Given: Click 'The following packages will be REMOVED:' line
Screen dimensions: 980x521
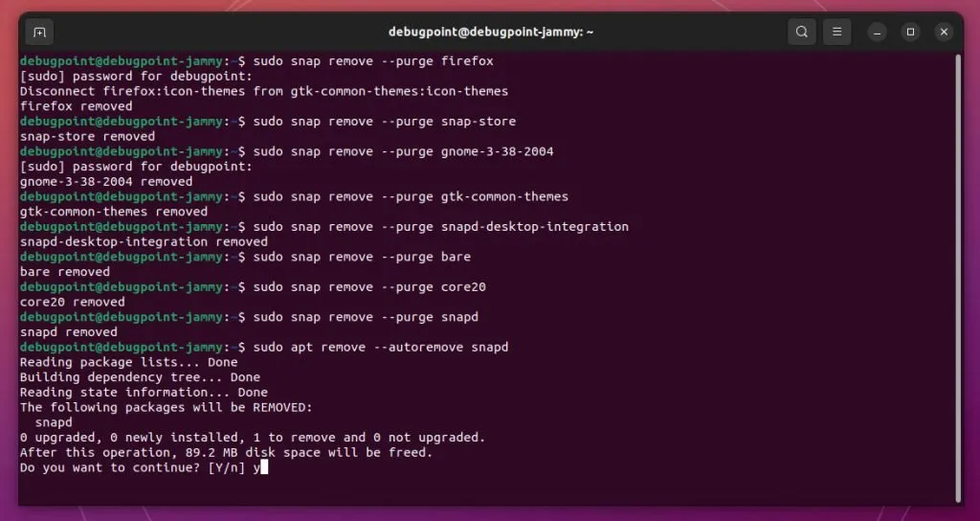Looking at the screenshot, I should (167, 407).
